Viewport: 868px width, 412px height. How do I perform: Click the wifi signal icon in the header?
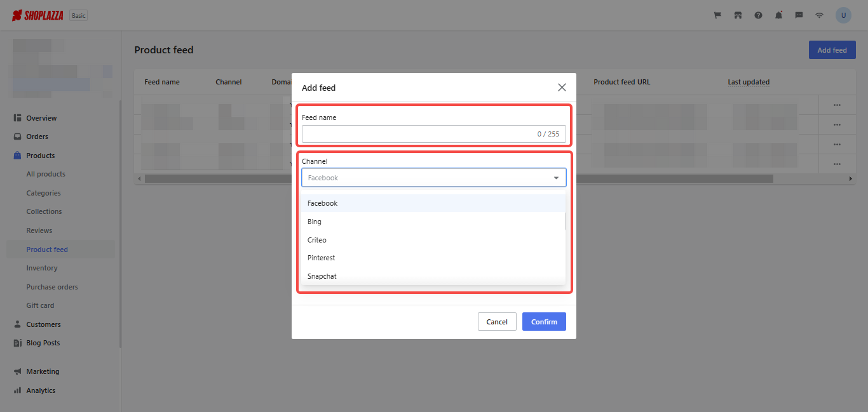coord(819,15)
